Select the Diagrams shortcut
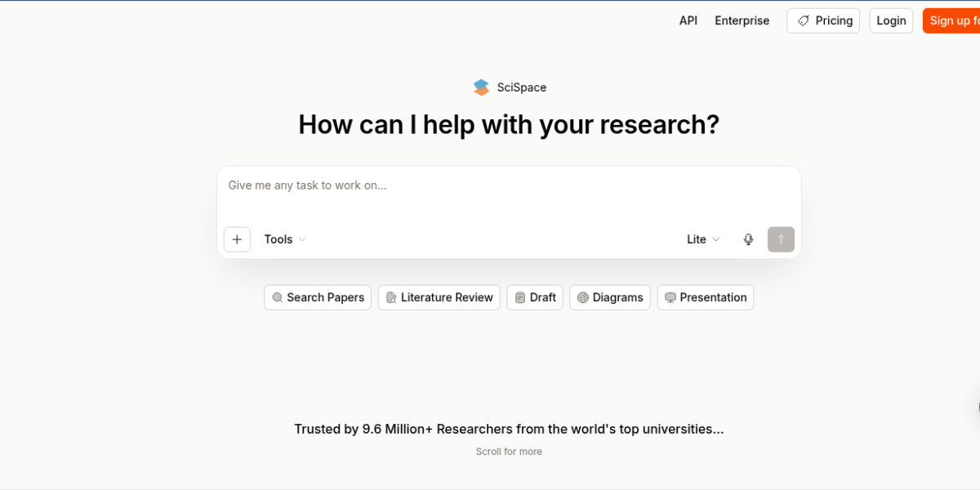This screenshot has height=490, width=980. tap(610, 297)
